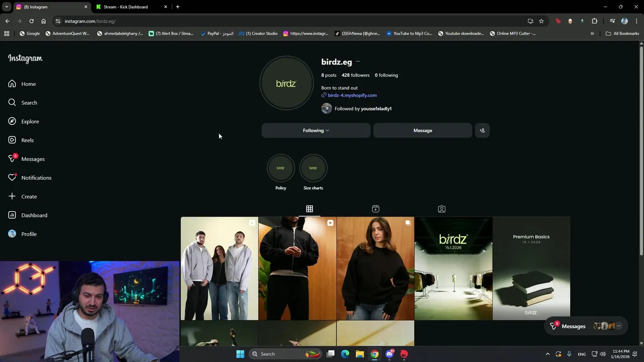Image resolution: width=644 pixels, height=362 pixels.
Task: Expand the hidden bookmarks chevron
Action: (x=592, y=34)
